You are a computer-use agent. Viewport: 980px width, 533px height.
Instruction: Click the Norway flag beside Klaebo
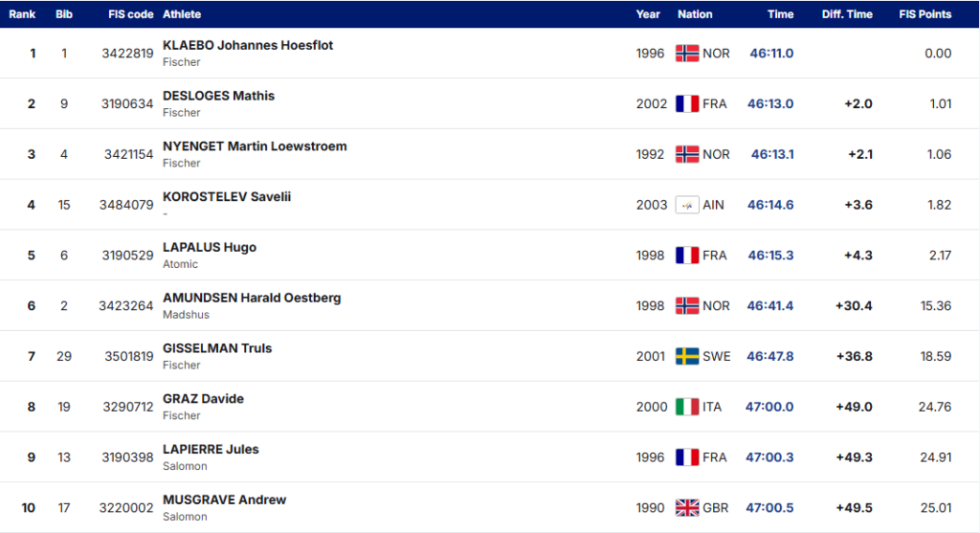click(687, 54)
